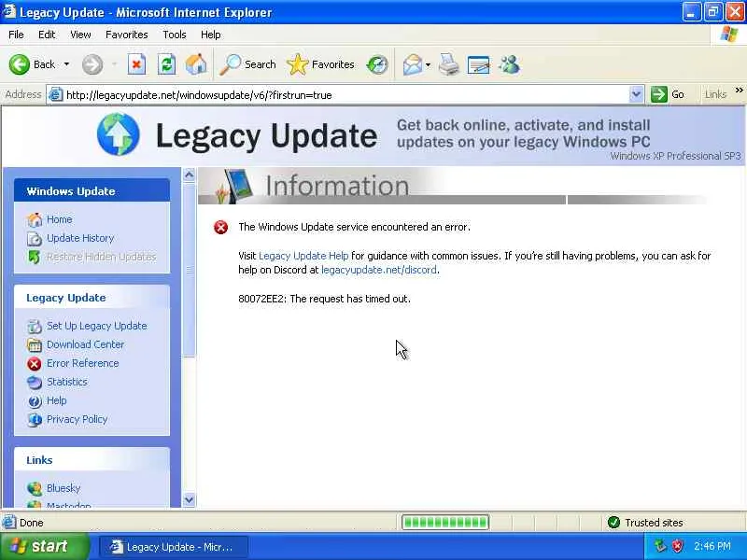The height and width of the screenshot is (560, 747).
Task: Click the status bar loading progress bar
Action: point(445,523)
